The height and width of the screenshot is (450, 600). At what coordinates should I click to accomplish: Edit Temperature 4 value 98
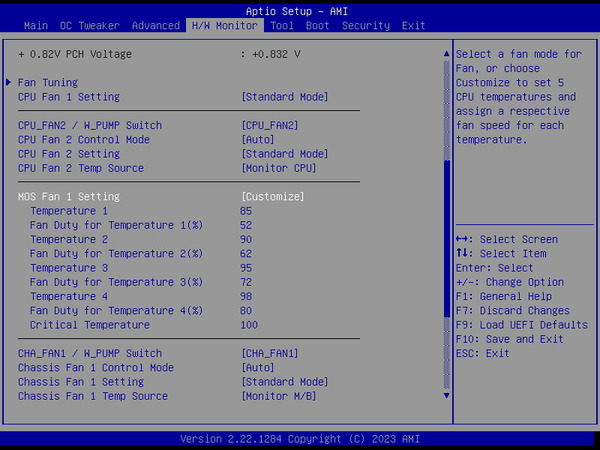tap(246, 296)
